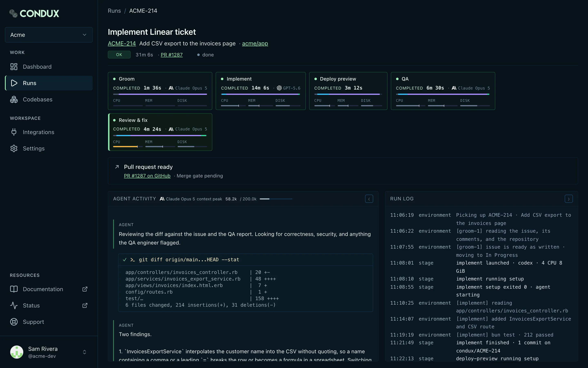Open Documentation link in sidebar
Screen dimensions: 588x368
pos(49,289)
